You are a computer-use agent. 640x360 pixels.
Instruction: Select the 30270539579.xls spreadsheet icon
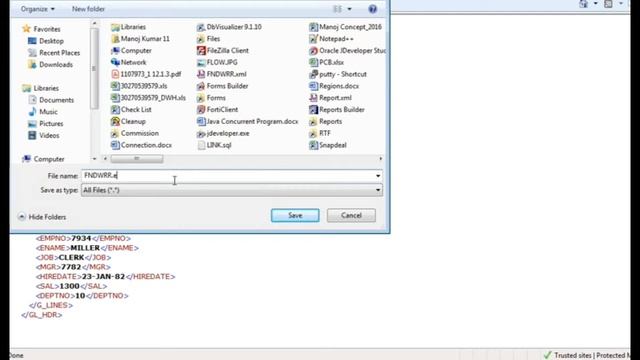point(115,86)
